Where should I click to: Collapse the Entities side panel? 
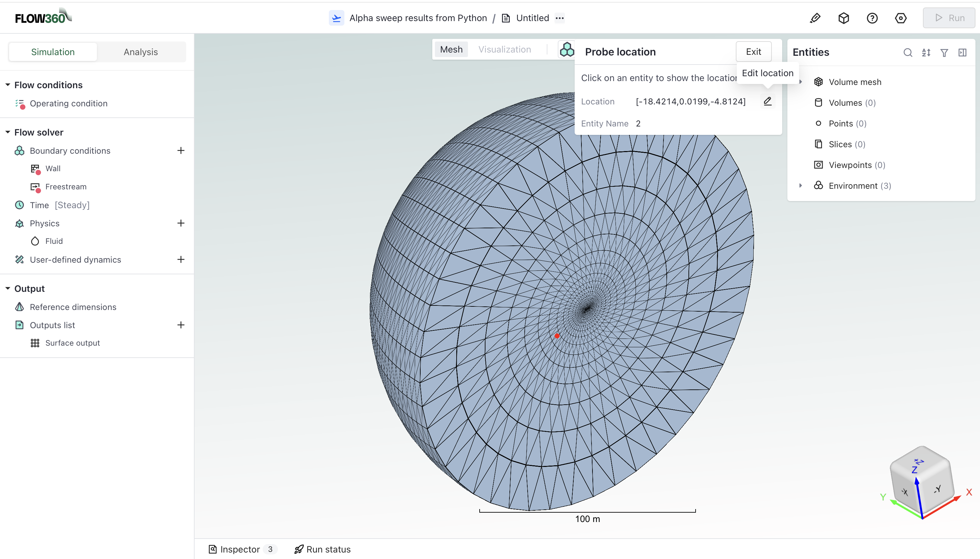(x=962, y=52)
